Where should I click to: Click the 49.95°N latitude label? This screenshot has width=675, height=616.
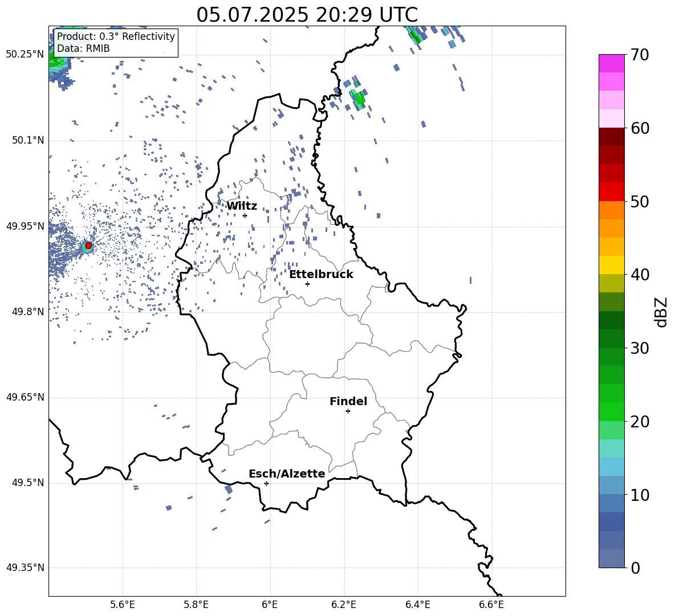[25, 226]
